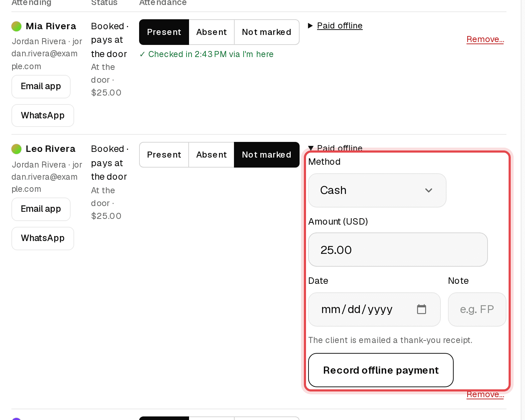The image size is (525, 420).
Task: Mark Mia Rivera as Present
Action: click(x=164, y=32)
